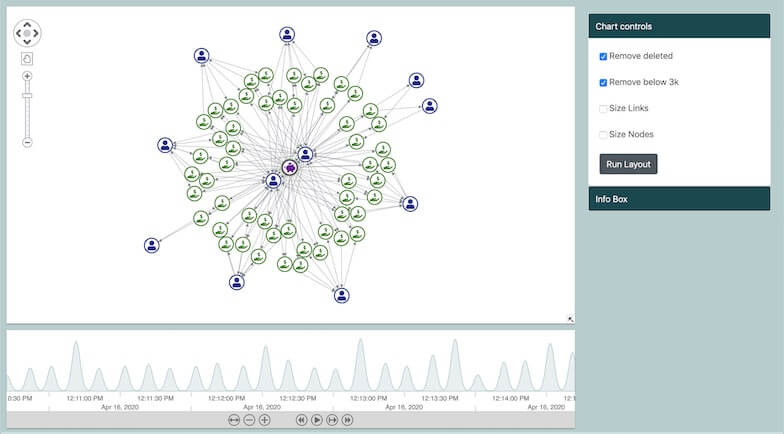Viewport: 784px width, 434px height.
Task: Click the hand drag mode icon
Action: 27,59
